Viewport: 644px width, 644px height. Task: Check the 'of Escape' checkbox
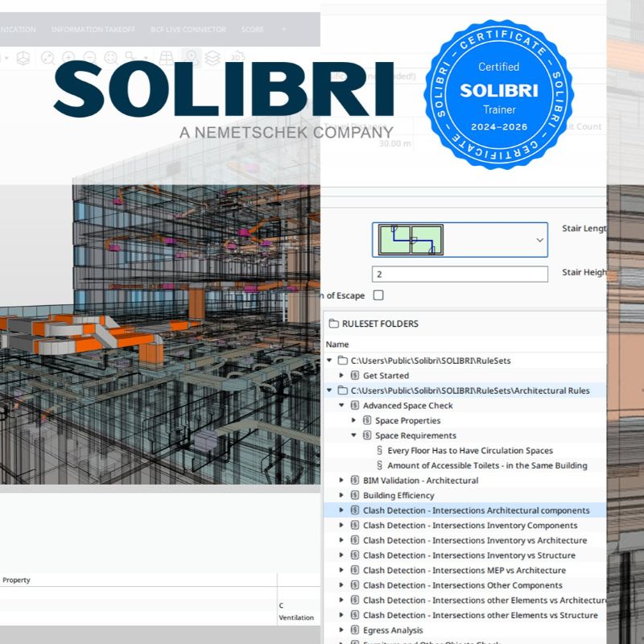(x=378, y=295)
